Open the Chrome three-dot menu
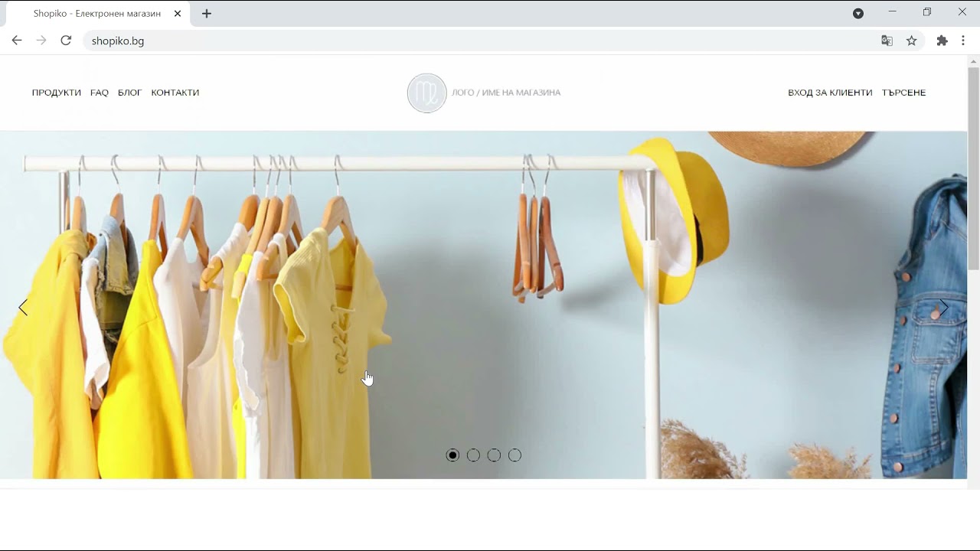Viewport: 980px width, 551px height. pyautogui.click(x=963, y=41)
